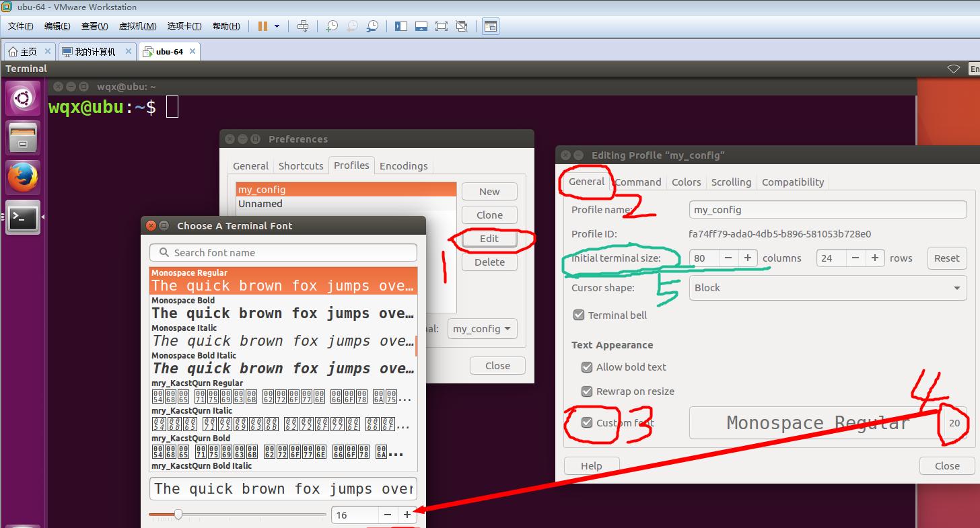
Task: Open the 虚拟机(M) menu
Action: (137, 26)
